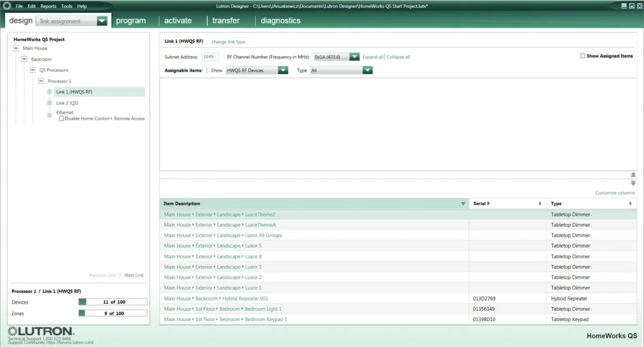Open the RF Channel Number dropdown

pos(354,57)
